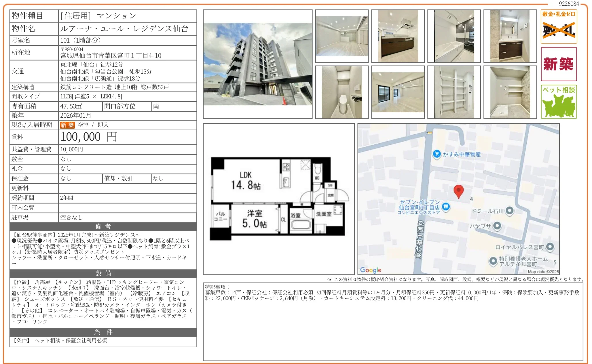Open the kitchen counter photo thumbnail
The height and width of the screenshot is (364, 592).
click(x=398, y=36)
